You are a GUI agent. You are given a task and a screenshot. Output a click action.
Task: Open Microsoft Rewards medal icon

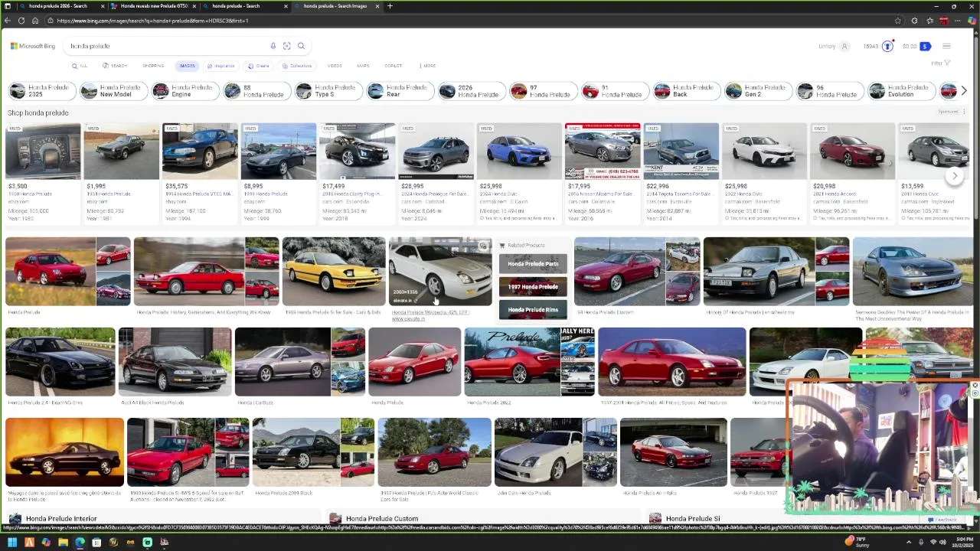point(887,46)
